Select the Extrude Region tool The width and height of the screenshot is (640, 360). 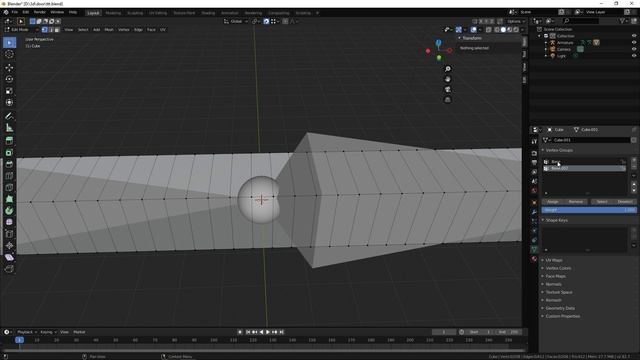click(x=9, y=141)
